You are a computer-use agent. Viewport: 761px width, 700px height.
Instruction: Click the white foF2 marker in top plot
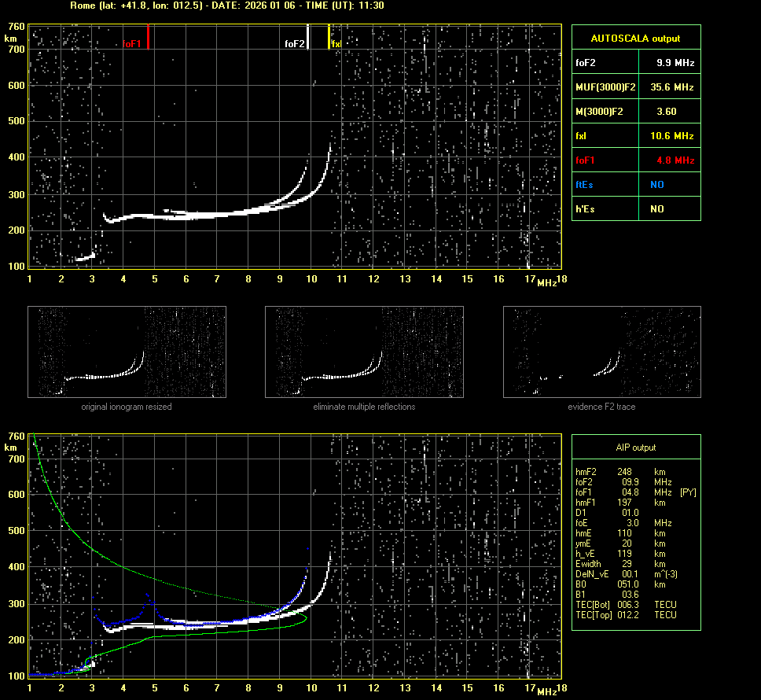pyautogui.click(x=295, y=44)
